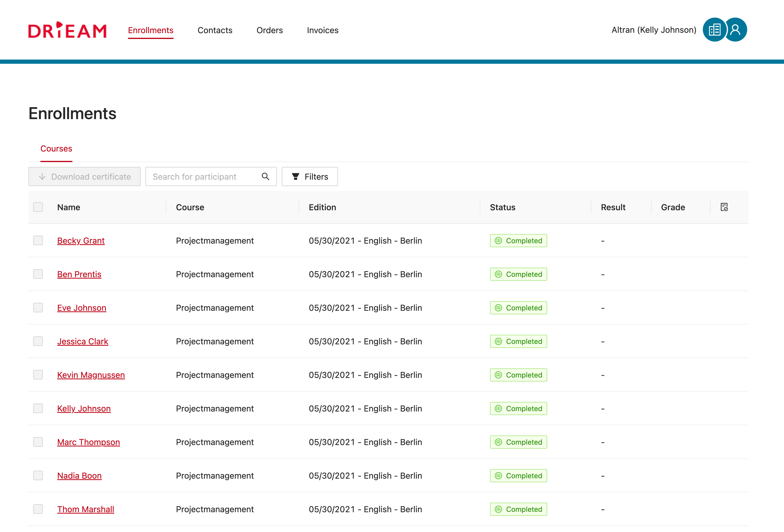
Task: Select the Courses tab
Action: point(56,149)
